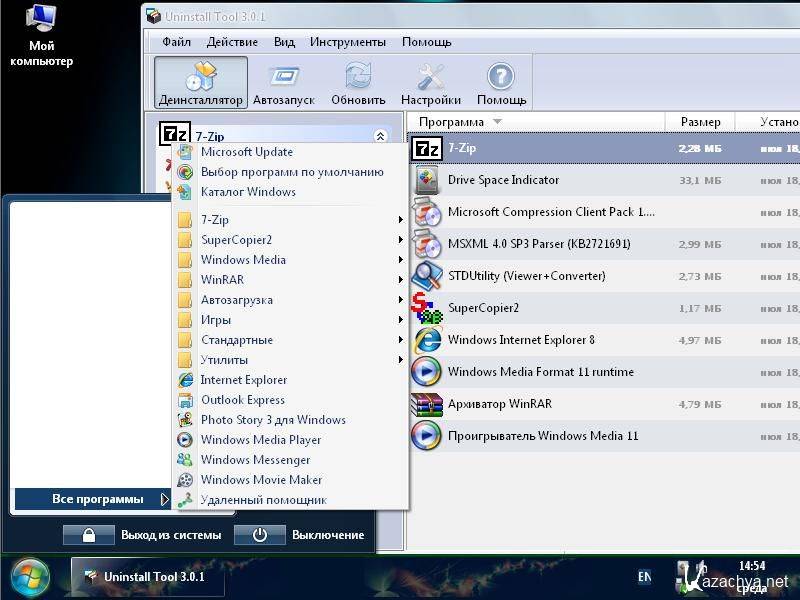The image size is (800, 600).
Task: Click the Выход из системы button
Action: pos(143,535)
